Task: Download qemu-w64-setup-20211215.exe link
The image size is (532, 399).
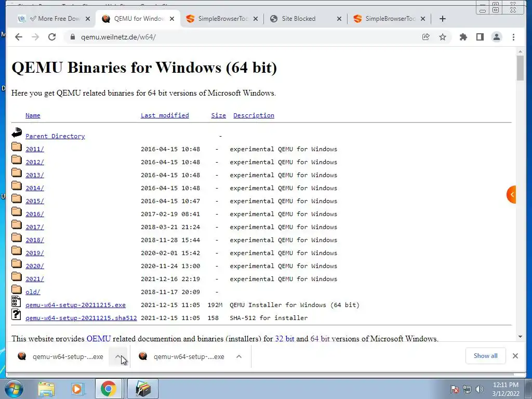Action: [x=76, y=305]
